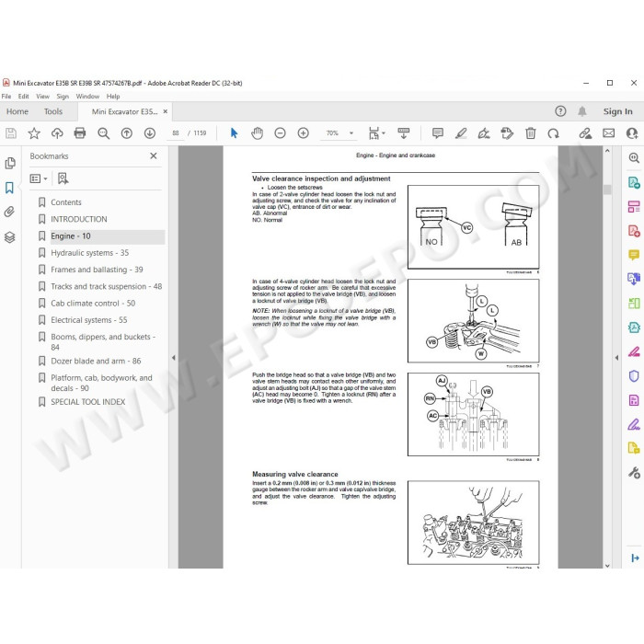
Task: Print the document
Action: tap(80, 133)
